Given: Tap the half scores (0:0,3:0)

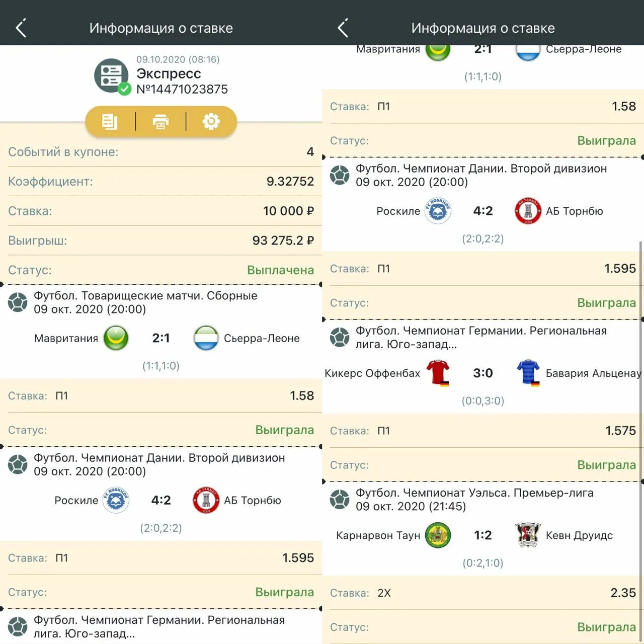Looking at the screenshot, I should point(483,400).
